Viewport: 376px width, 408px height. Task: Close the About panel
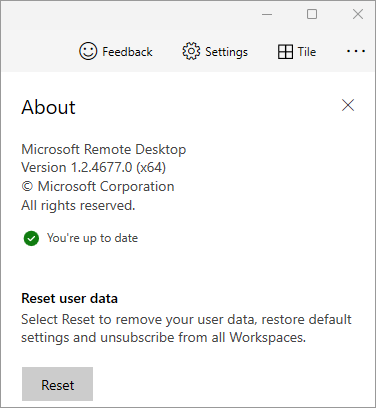click(x=348, y=105)
